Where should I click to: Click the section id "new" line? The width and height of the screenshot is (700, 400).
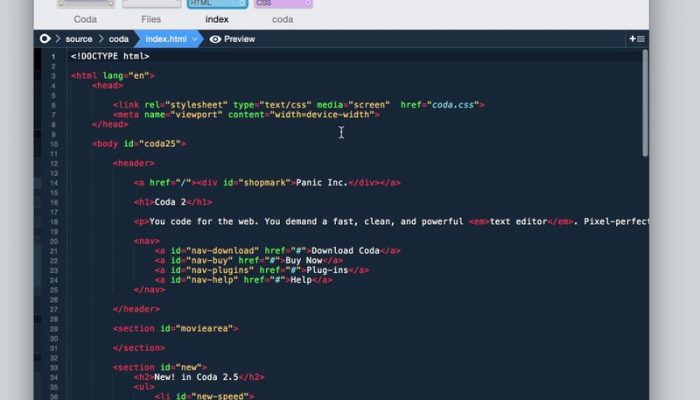(x=160, y=368)
